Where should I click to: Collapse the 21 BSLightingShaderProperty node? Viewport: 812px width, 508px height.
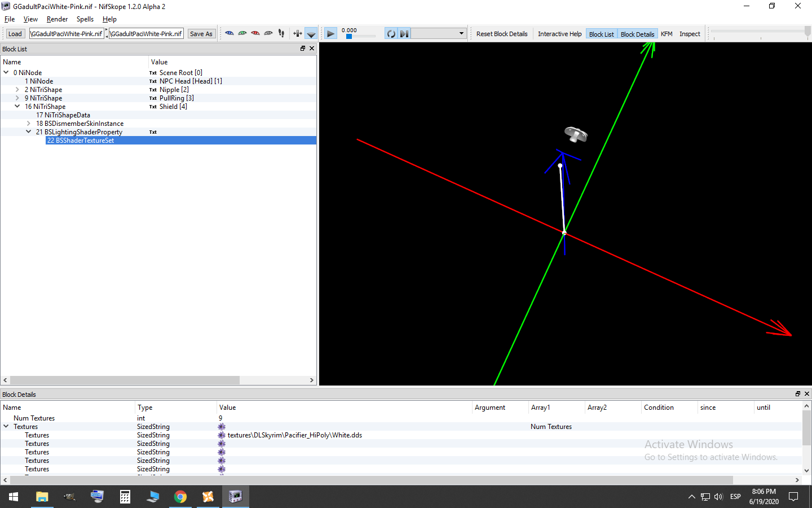click(x=29, y=132)
